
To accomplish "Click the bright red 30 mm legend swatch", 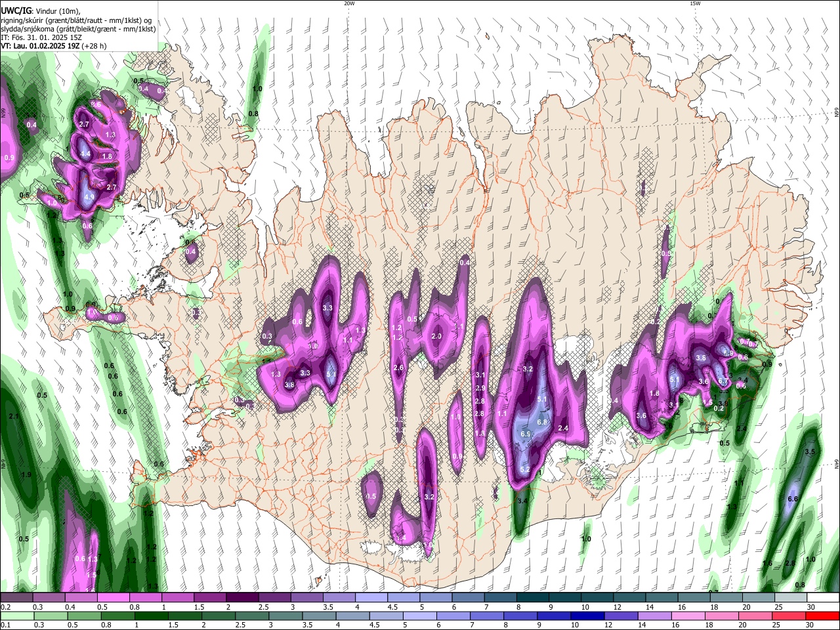I will click(x=823, y=616).
